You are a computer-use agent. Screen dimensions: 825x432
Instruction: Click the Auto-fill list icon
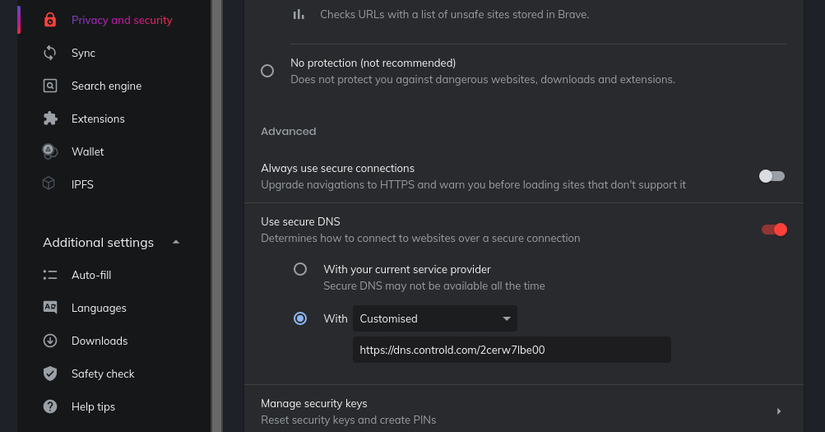pos(50,275)
